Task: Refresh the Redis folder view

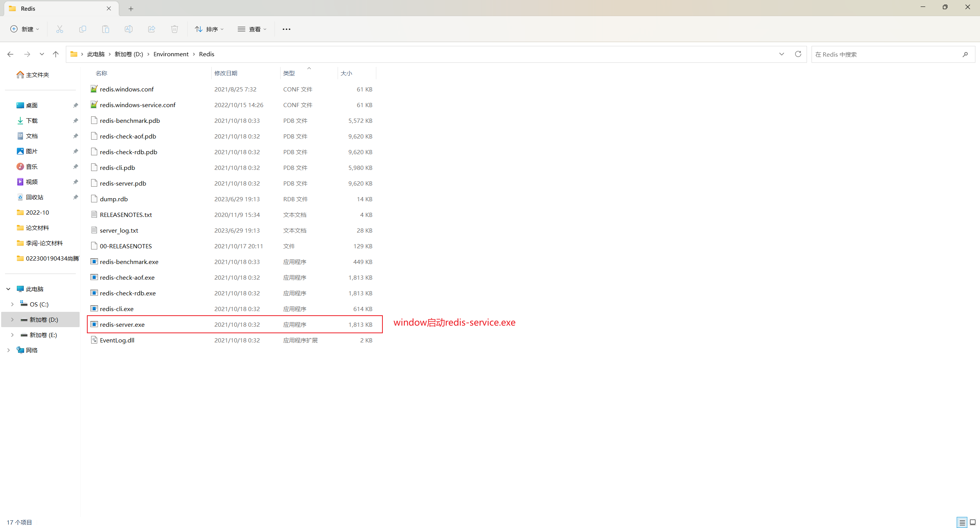Action: pos(798,54)
